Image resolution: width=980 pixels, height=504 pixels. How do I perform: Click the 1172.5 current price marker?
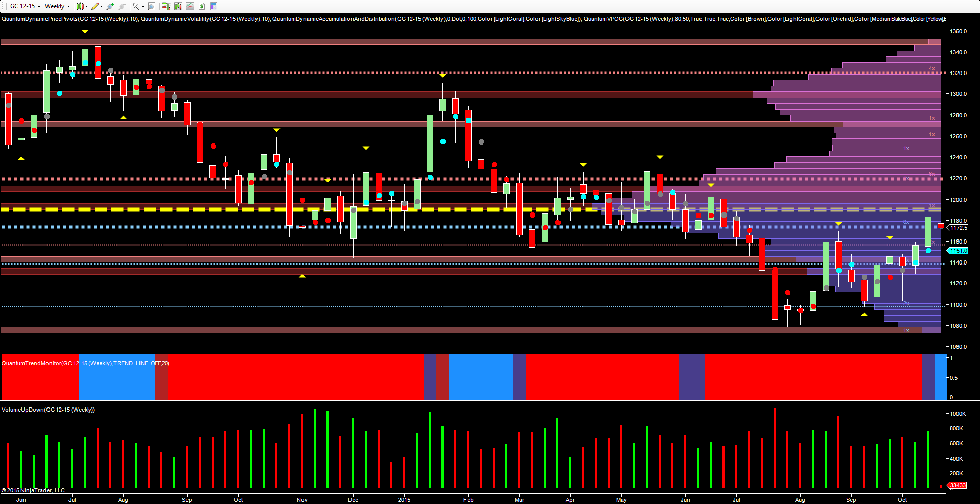959,228
